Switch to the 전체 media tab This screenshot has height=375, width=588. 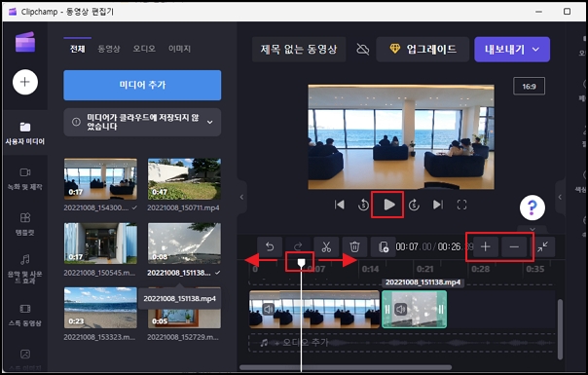(78, 49)
